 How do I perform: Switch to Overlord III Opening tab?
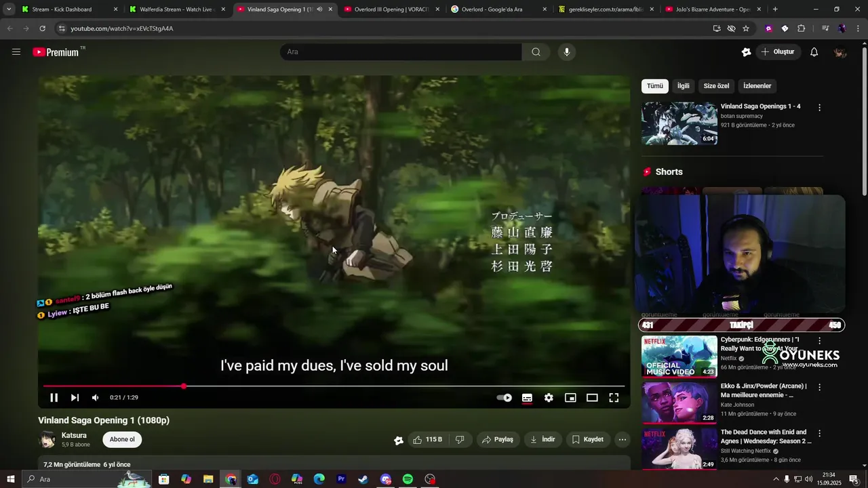pyautogui.click(x=392, y=9)
